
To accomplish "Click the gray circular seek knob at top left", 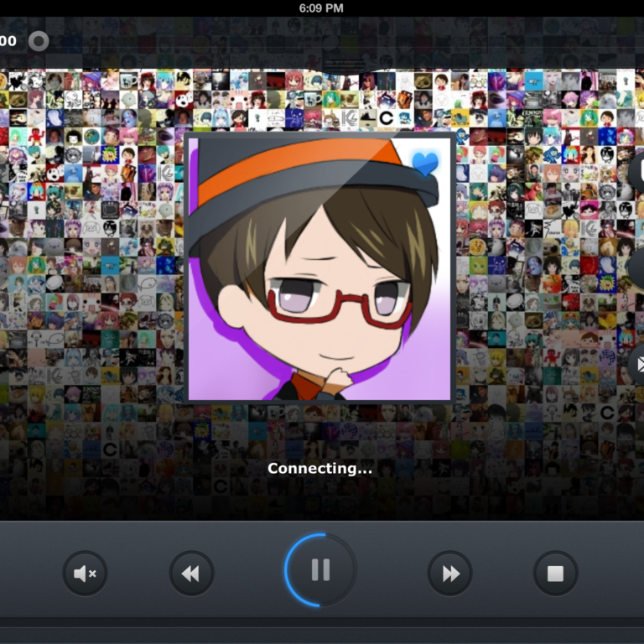I will (38, 40).
